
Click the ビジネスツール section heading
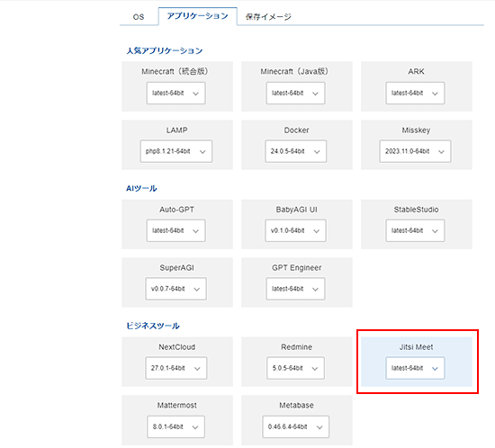pyautogui.click(x=153, y=326)
